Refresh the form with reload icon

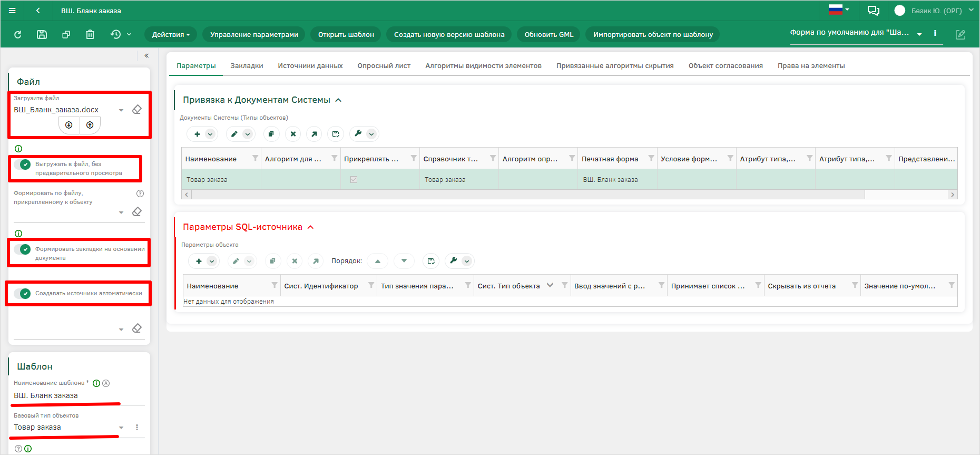tap(18, 34)
